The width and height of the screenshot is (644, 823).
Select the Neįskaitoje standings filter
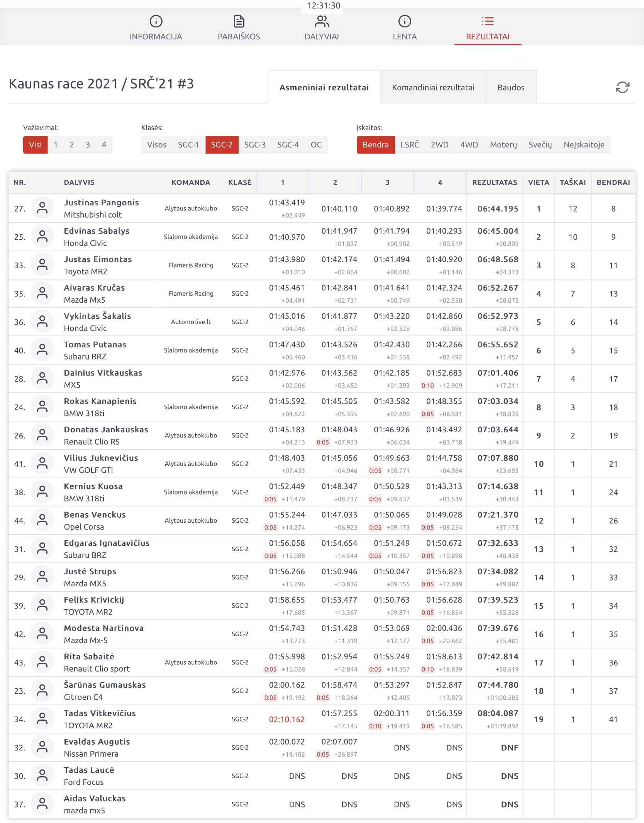[584, 145]
